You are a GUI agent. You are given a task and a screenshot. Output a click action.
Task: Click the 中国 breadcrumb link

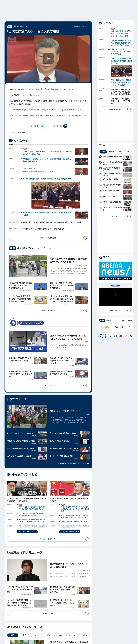[24, 132]
